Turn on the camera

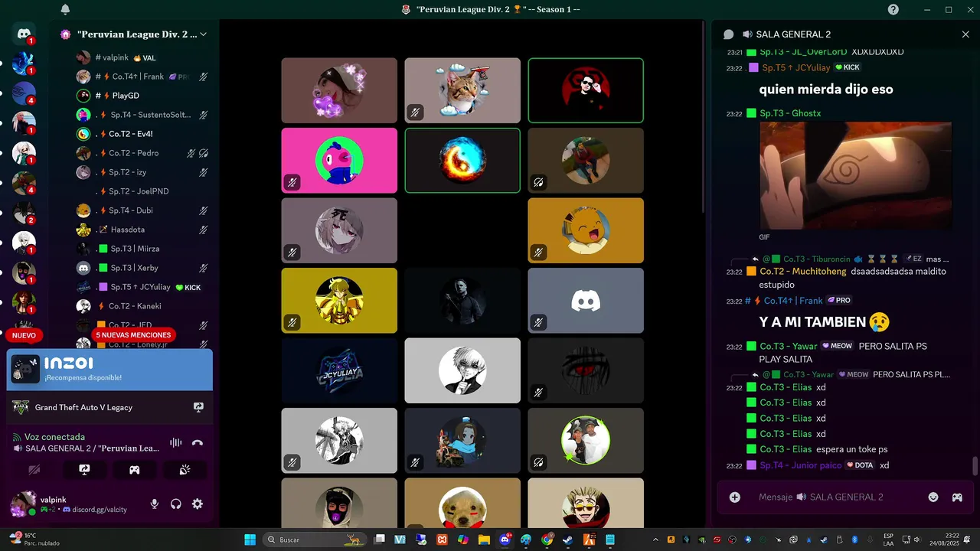(34, 470)
